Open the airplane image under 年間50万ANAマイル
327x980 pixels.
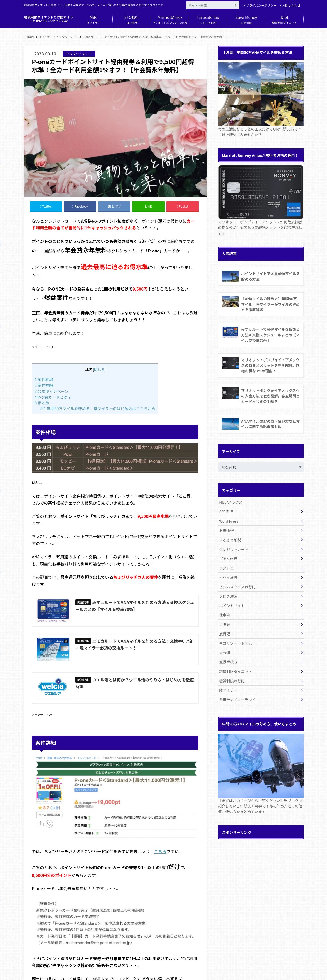click(261, 766)
